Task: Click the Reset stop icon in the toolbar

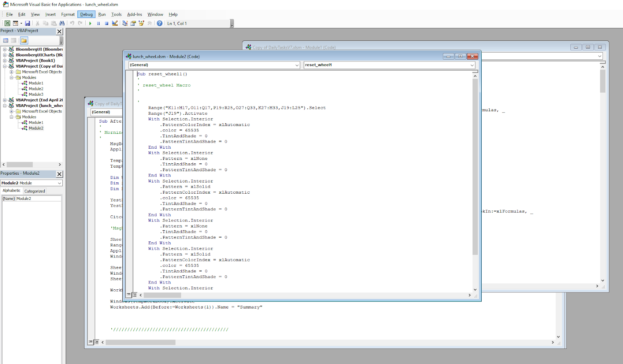Action: tap(107, 23)
